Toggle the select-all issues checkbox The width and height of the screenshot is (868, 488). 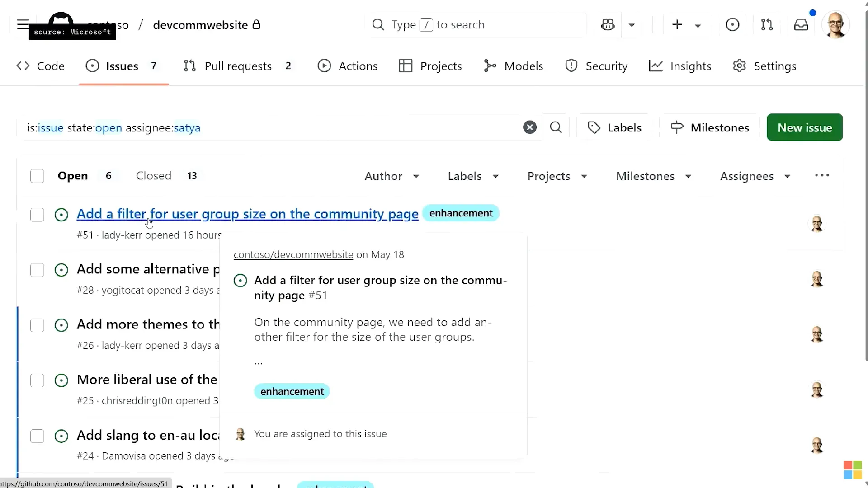point(37,176)
